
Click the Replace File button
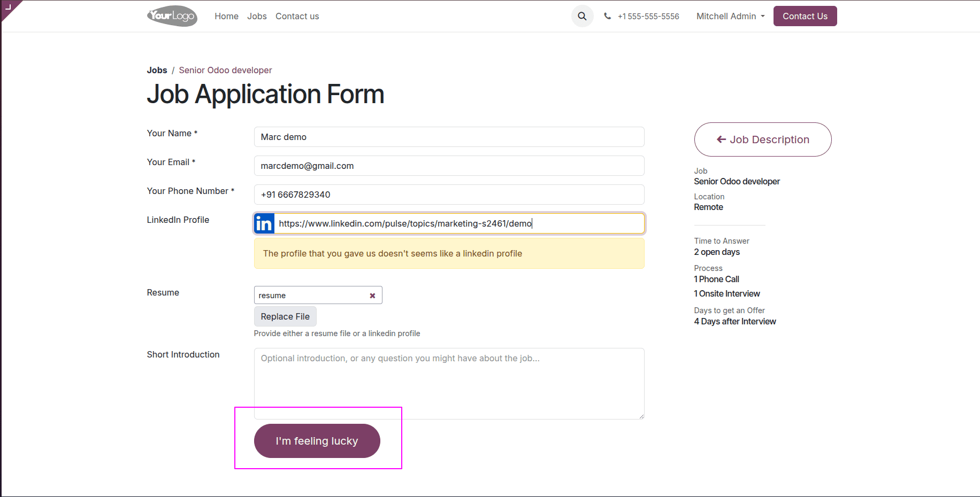pos(285,316)
